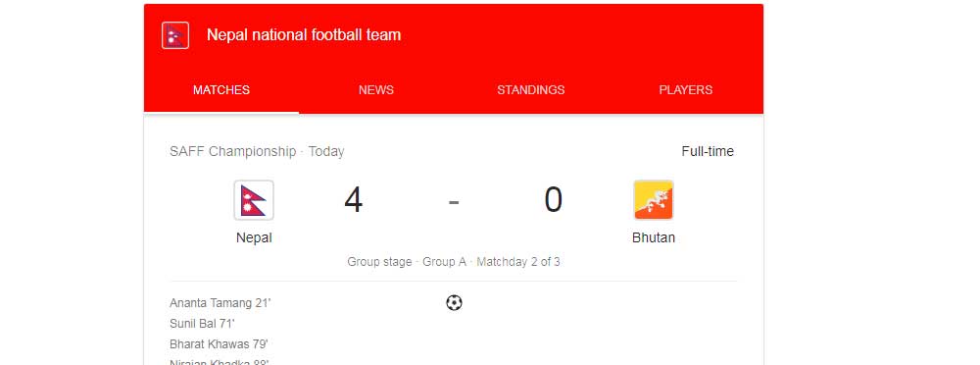
Task: Click the Full-time match status
Action: [x=708, y=151]
